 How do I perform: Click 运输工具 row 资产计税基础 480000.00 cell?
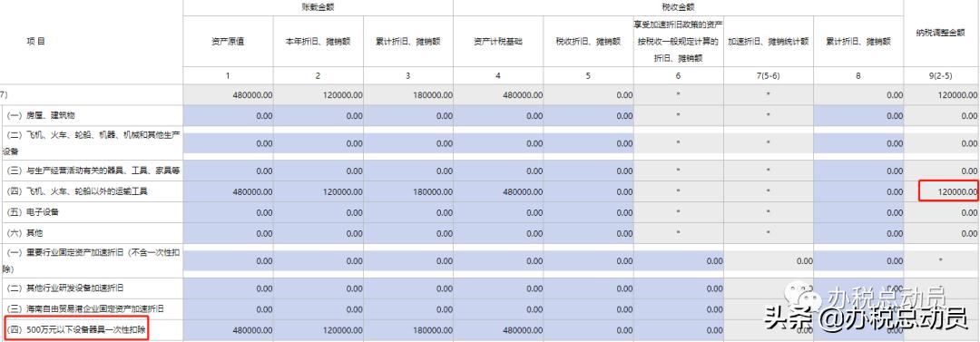498,191
